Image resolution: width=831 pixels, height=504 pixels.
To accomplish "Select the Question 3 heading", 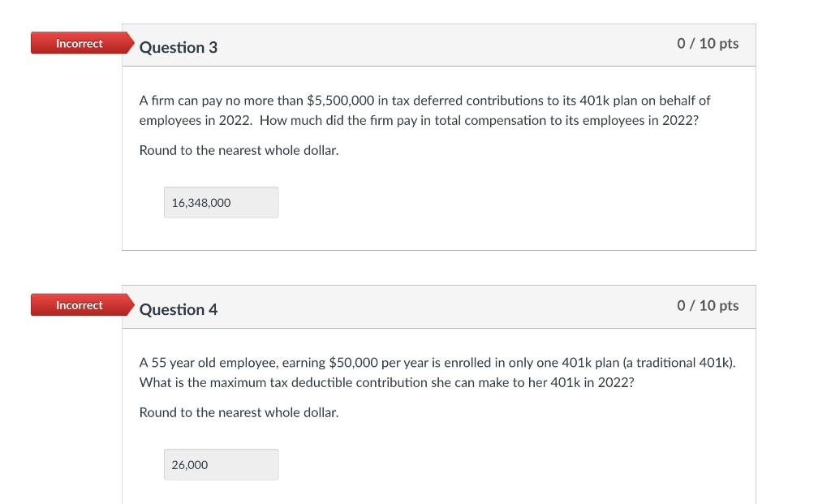I will (179, 47).
